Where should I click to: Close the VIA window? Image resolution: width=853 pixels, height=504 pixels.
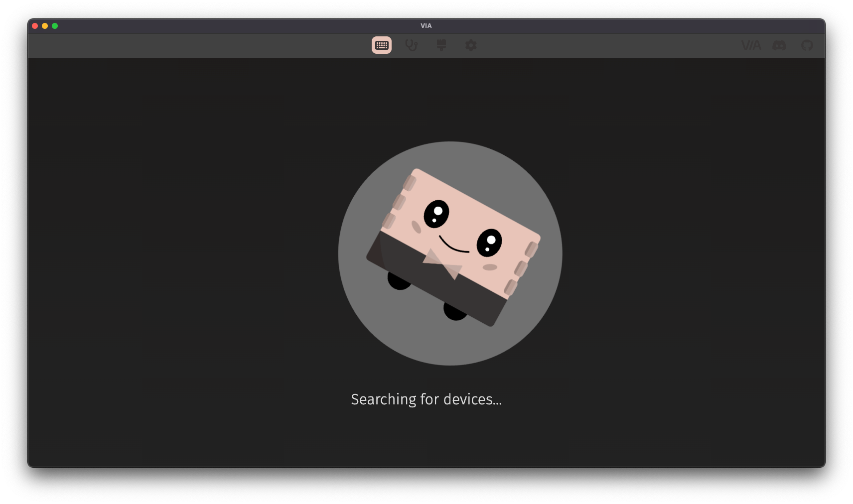[x=35, y=26]
